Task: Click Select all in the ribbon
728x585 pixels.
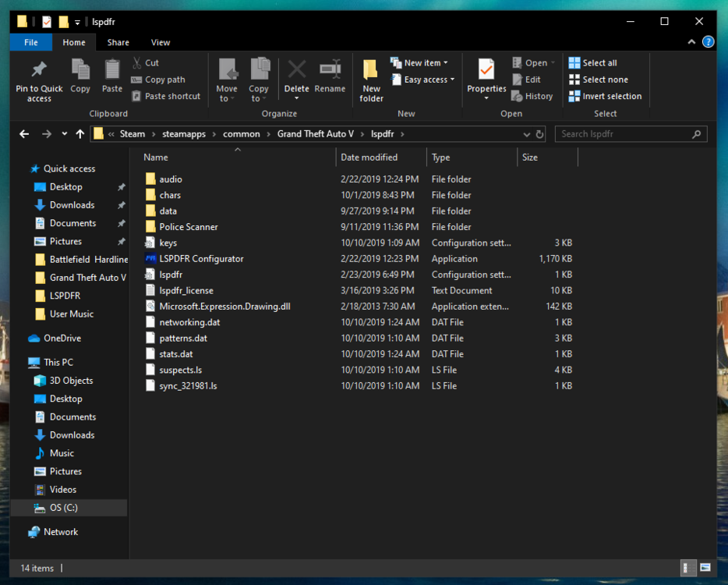Action: [599, 63]
